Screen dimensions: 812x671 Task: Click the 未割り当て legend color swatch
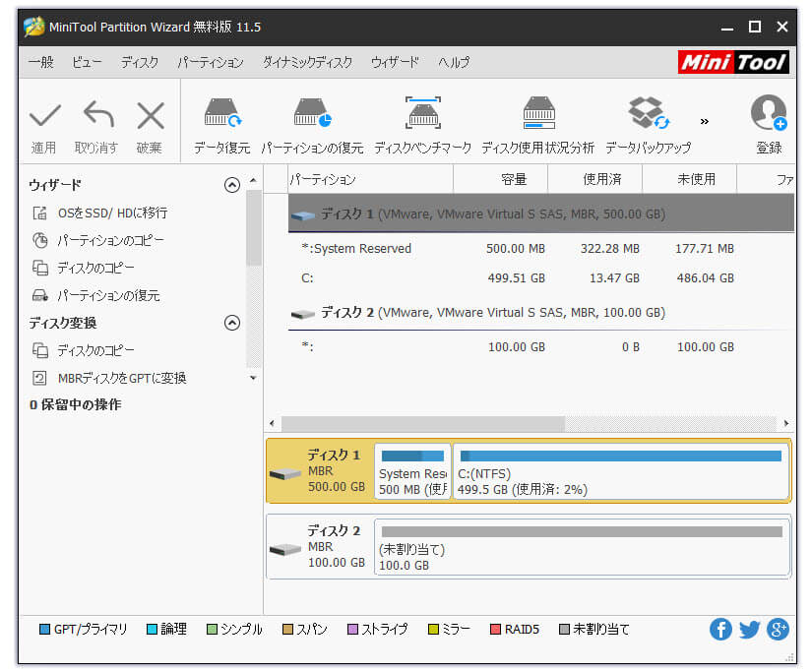coord(566,629)
